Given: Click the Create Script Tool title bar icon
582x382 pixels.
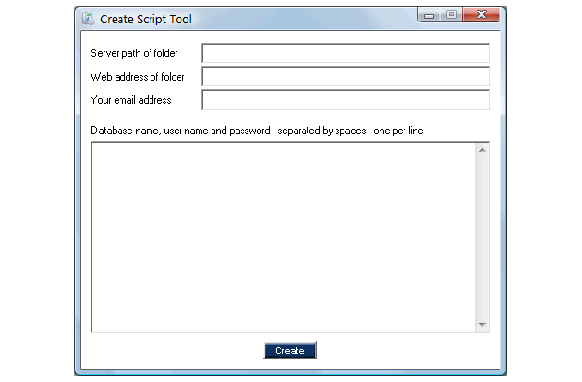Looking at the screenshot, I should point(88,19).
